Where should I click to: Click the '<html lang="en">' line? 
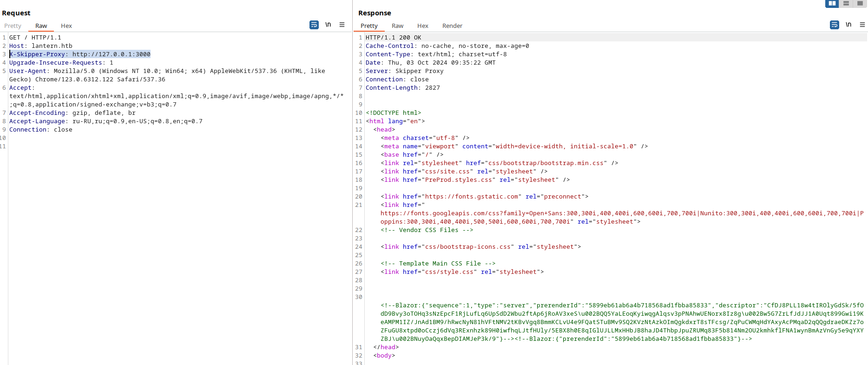395,121
